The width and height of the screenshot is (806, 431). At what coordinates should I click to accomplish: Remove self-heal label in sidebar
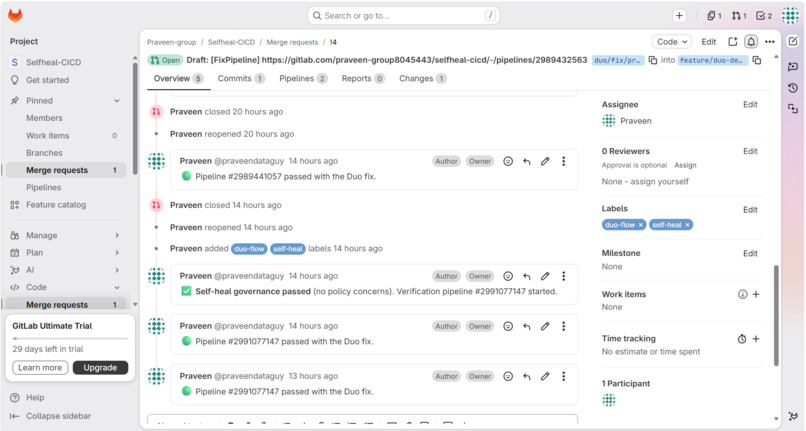pyautogui.click(x=687, y=225)
